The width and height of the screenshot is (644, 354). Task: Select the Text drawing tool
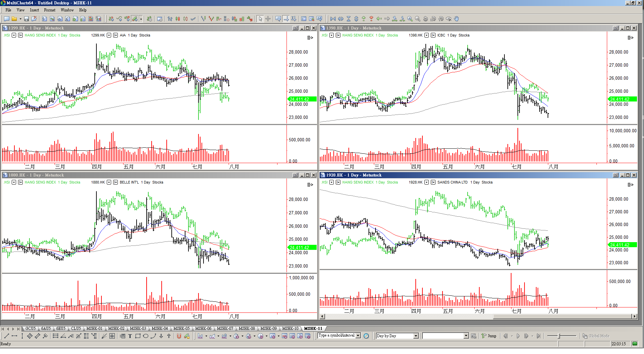tap(130, 336)
